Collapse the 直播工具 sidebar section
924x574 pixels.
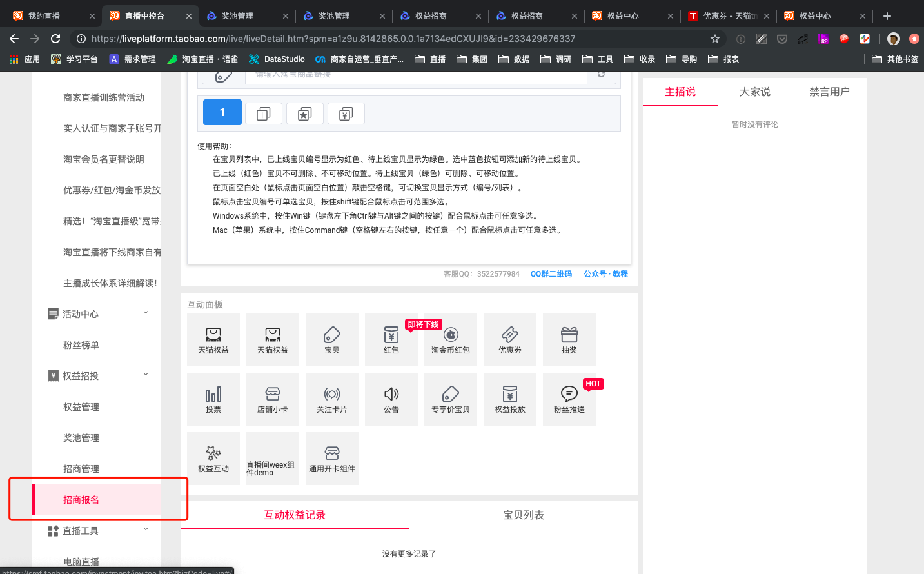pos(146,530)
